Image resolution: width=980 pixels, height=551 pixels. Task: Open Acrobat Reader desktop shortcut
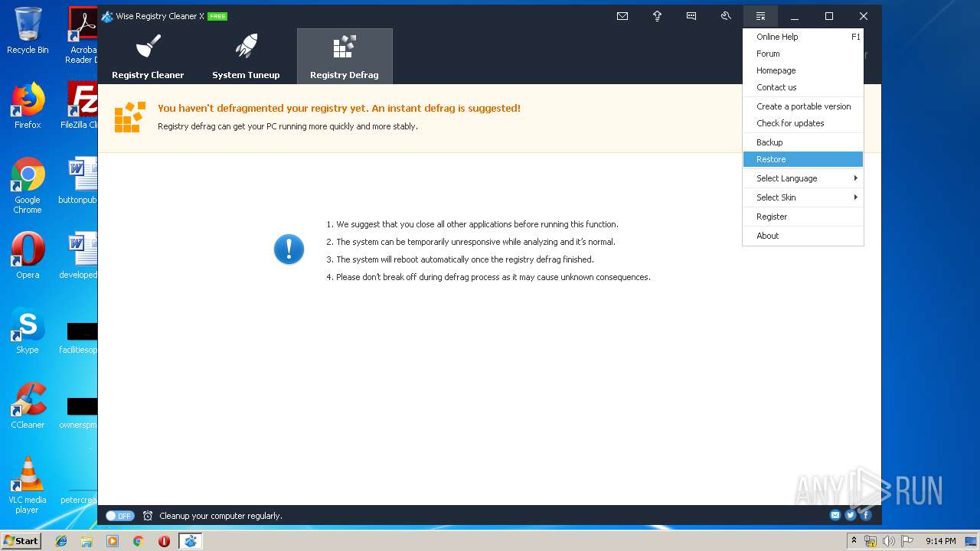click(x=83, y=35)
